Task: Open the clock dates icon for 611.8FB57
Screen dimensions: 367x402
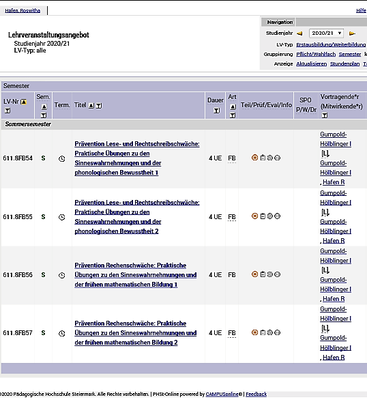Action: tap(62, 333)
